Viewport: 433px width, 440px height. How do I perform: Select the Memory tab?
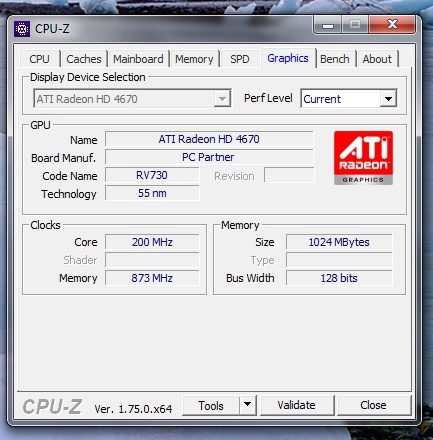coord(194,59)
